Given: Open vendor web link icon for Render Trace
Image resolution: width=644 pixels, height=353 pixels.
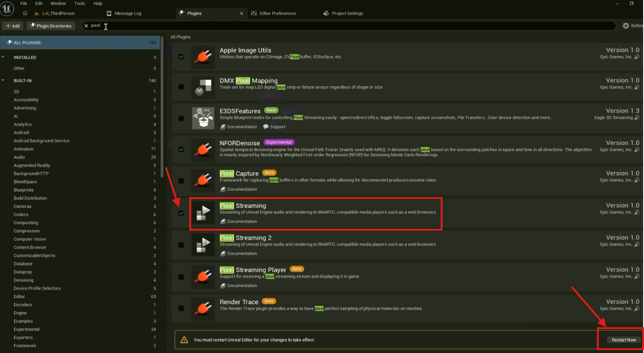Looking at the screenshot, I should [x=637, y=308].
